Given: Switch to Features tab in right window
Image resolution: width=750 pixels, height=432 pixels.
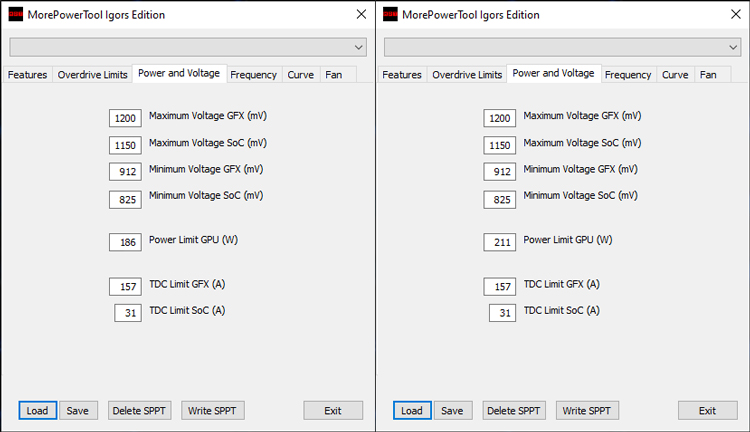Looking at the screenshot, I should (402, 75).
